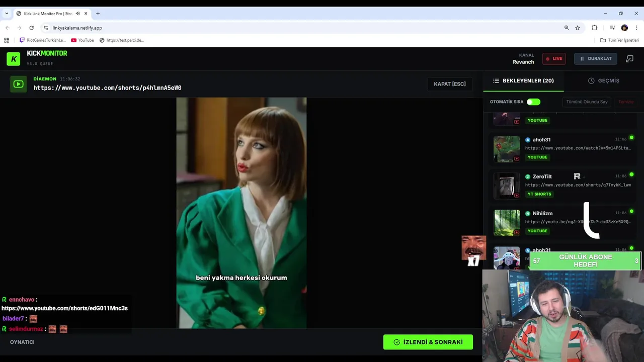Click the Temizle button
The height and width of the screenshot is (362, 644).
[626, 102]
